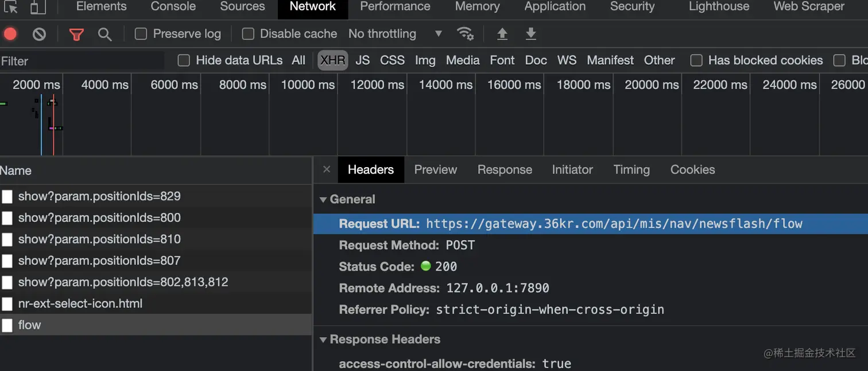Toggle the device toolbar icon
Viewport: 868px width, 371px height.
pyautogui.click(x=38, y=7)
